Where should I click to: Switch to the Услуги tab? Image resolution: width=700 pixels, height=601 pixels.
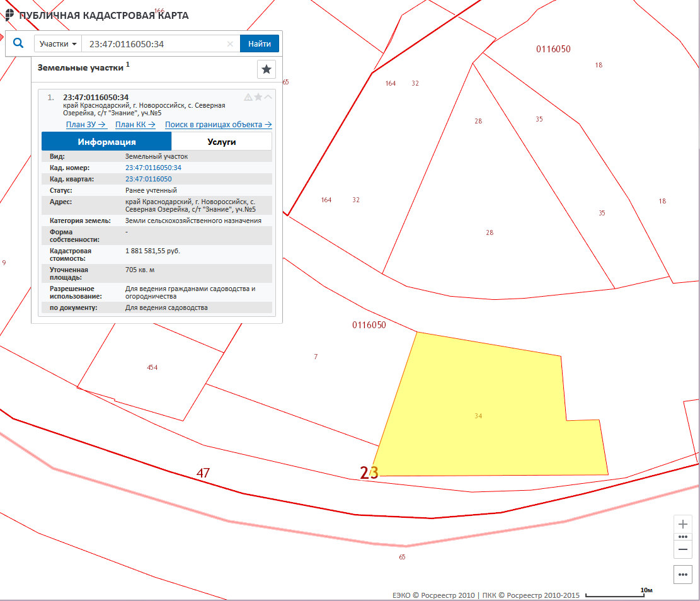[x=221, y=142]
